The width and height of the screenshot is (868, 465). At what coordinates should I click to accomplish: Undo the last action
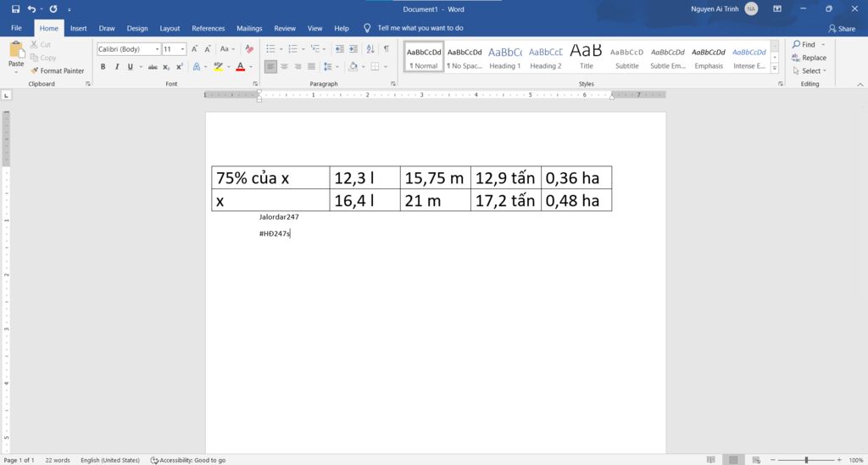click(31, 9)
